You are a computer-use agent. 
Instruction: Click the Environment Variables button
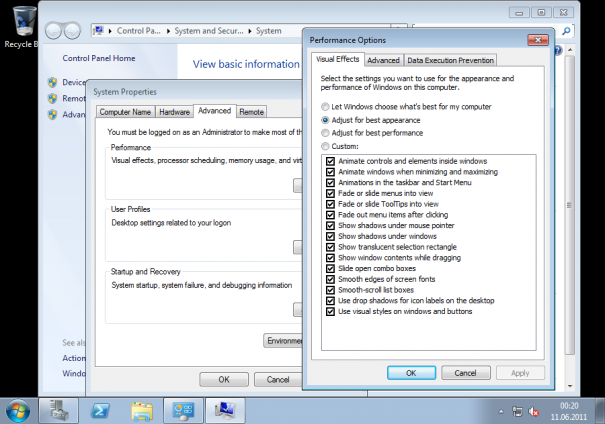(283, 341)
